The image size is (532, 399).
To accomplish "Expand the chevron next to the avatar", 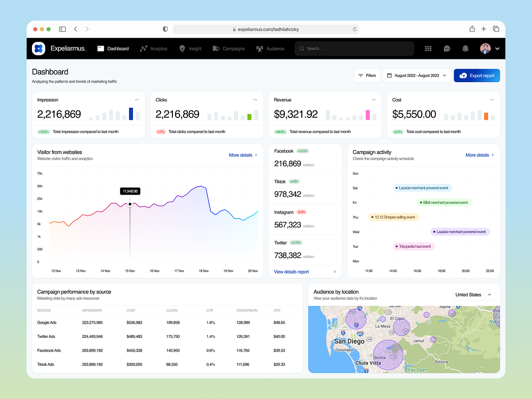I will pyautogui.click(x=497, y=49).
